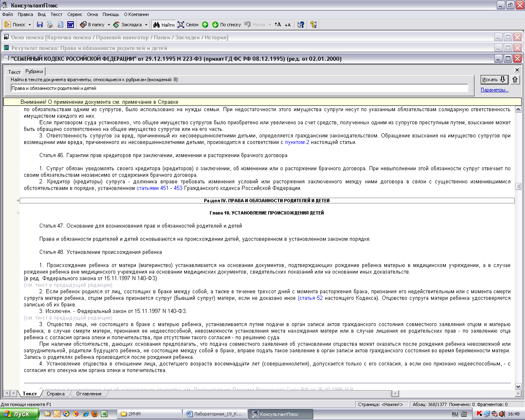Screen dimensions: 525x420
Task: Follow the пунктом 2 hyperlink
Action: click(x=297, y=142)
